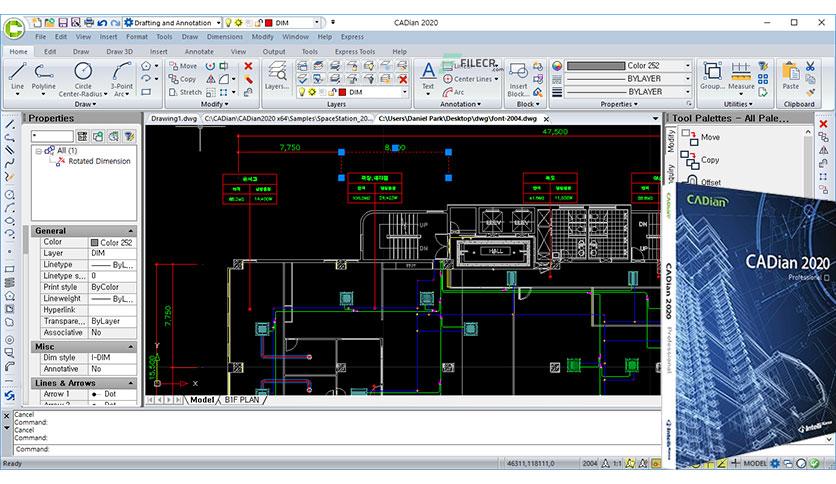
Task: Click the Color 252 swatch in Properties list
Action: [x=94, y=243]
